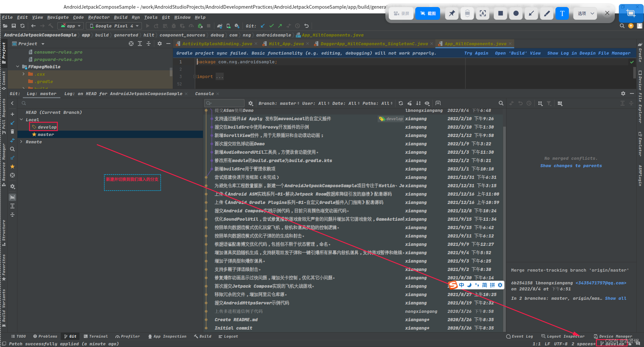Viewport: 644px width, 347px height.
Task: Click the Back navigation arrow in toolbar
Action: click(x=33, y=26)
